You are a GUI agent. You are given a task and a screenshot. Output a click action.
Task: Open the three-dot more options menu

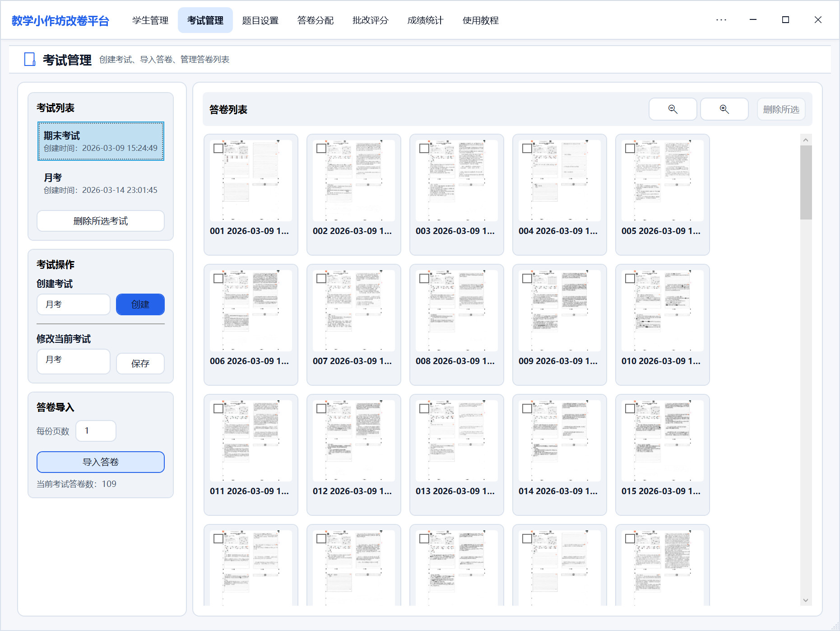point(721,20)
